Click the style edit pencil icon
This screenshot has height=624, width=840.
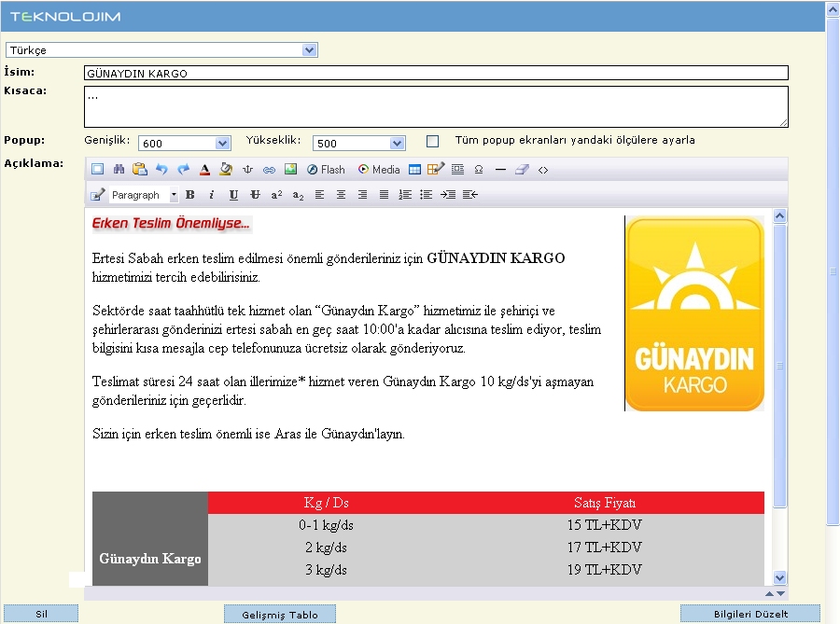click(97, 195)
